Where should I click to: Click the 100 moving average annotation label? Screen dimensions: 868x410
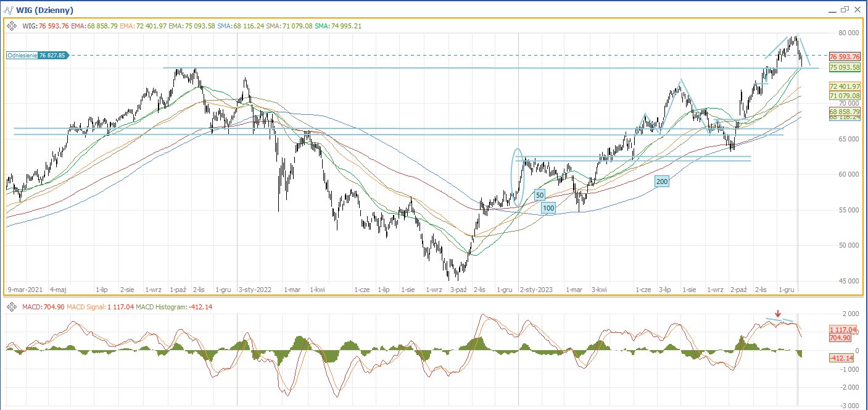coord(548,209)
